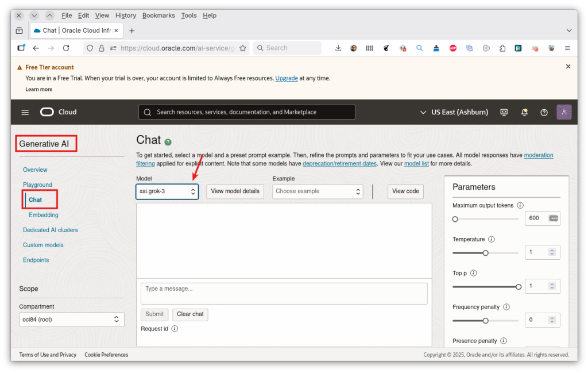
Task: Click the Oracle Cloud resources search field
Action: pyautogui.click(x=247, y=112)
